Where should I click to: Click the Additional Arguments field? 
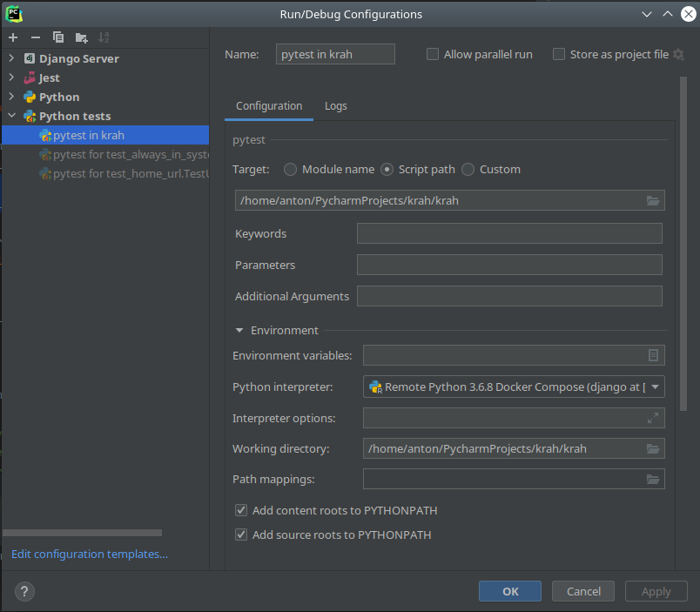click(509, 296)
